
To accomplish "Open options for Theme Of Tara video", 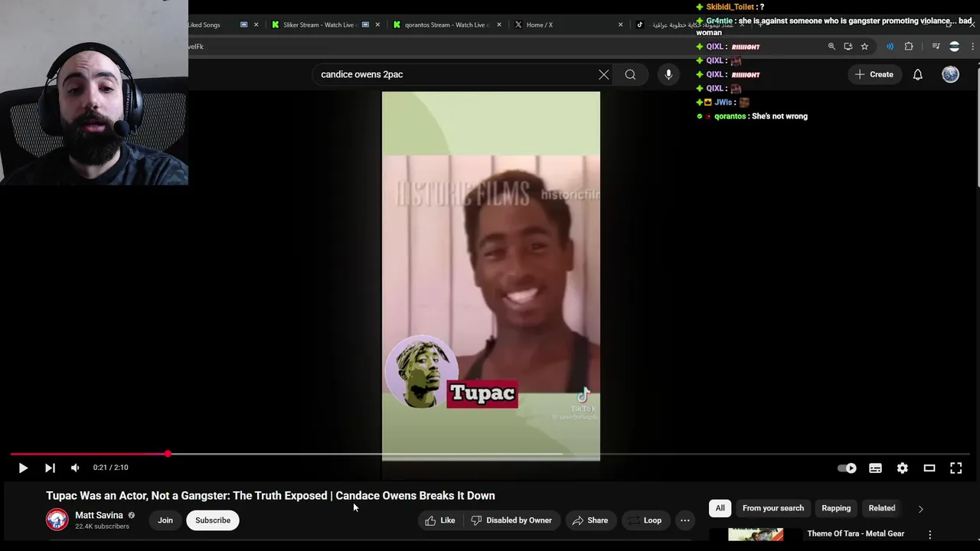I will coord(930,534).
